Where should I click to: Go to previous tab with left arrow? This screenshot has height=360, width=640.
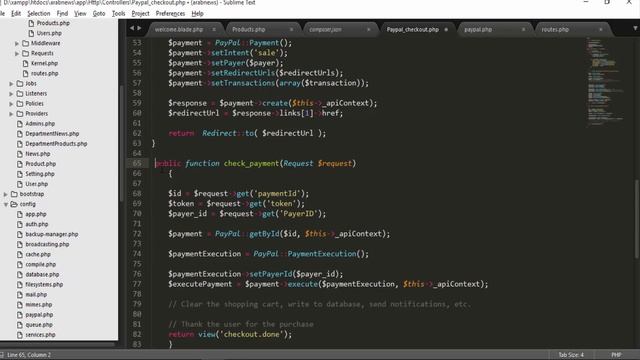point(131,28)
